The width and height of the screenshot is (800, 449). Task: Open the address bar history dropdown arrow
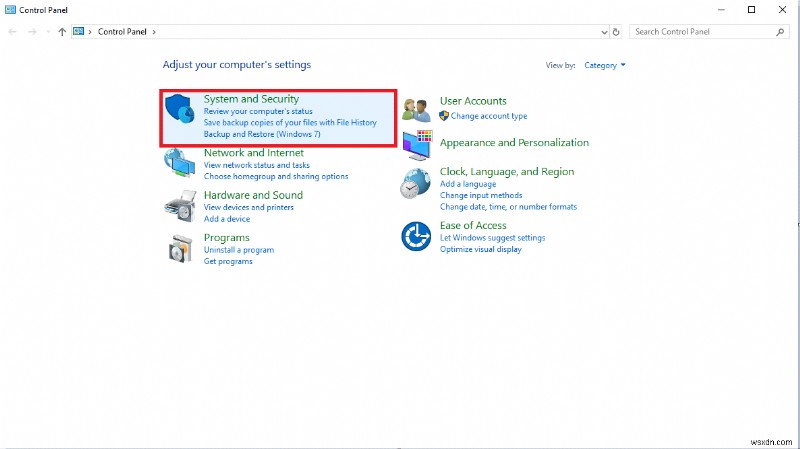pos(603,31)
